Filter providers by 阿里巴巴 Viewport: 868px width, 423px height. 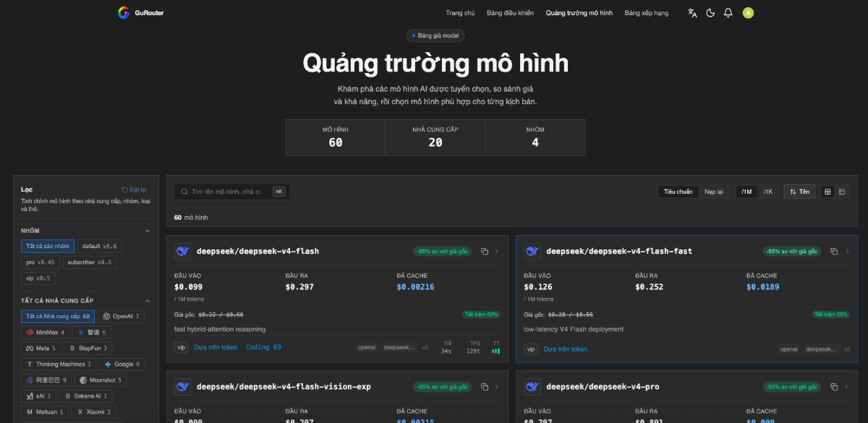click(x=47, y=380)
